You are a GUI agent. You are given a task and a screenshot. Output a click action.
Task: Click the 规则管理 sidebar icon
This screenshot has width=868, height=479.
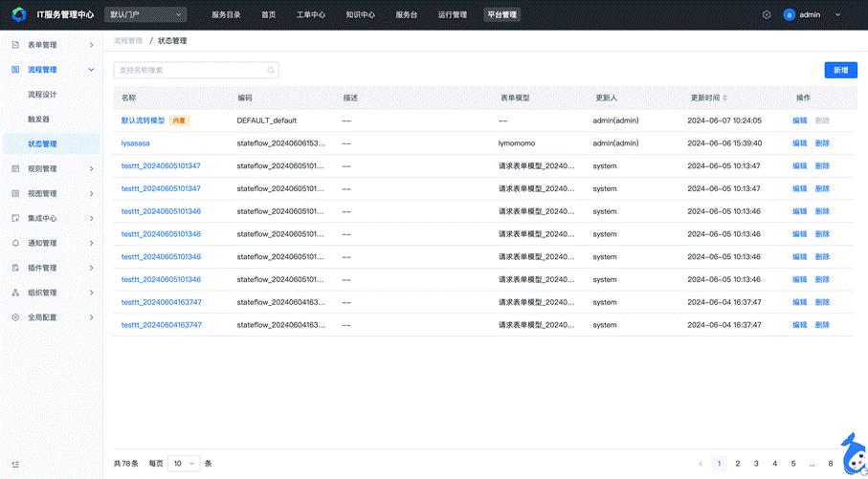[x=15, y=168]
